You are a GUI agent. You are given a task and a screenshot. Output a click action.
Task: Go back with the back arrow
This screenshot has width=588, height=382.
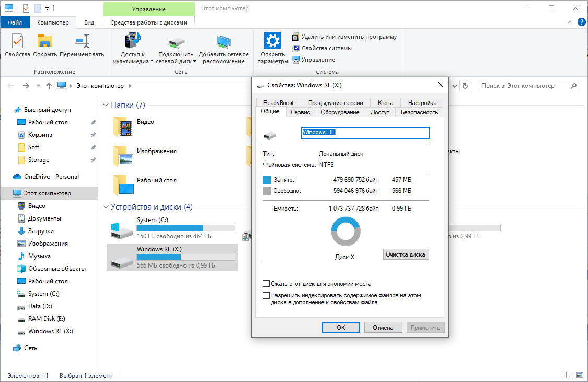click(10, 86)
